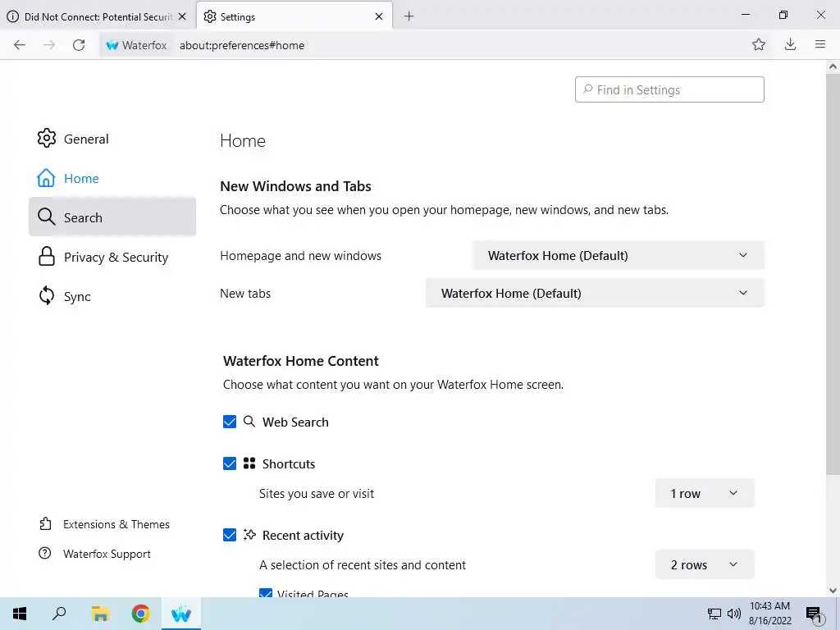
Task: Click the Search magnifier icon in sidebar
Action: (x=47, y=217)
